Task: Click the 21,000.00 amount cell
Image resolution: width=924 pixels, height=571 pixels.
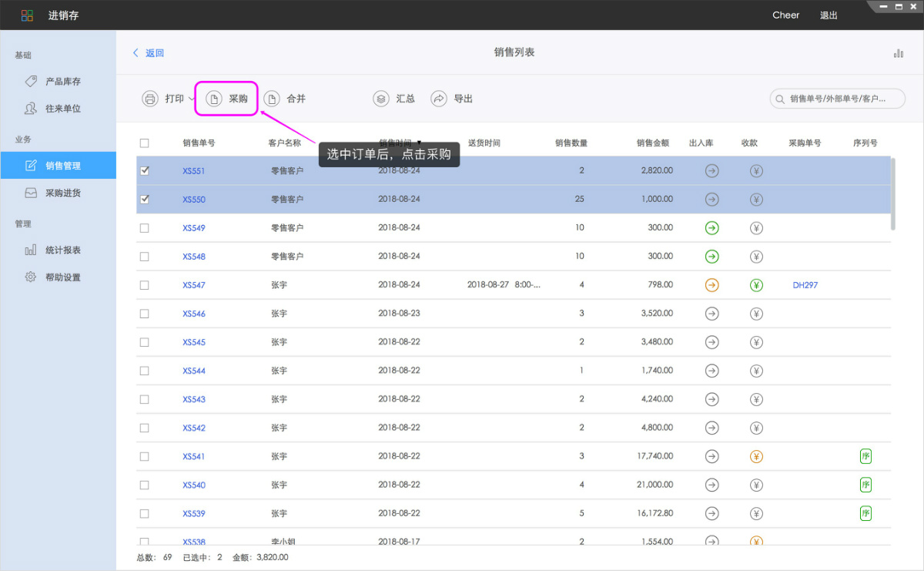Action: coord(654,485)
